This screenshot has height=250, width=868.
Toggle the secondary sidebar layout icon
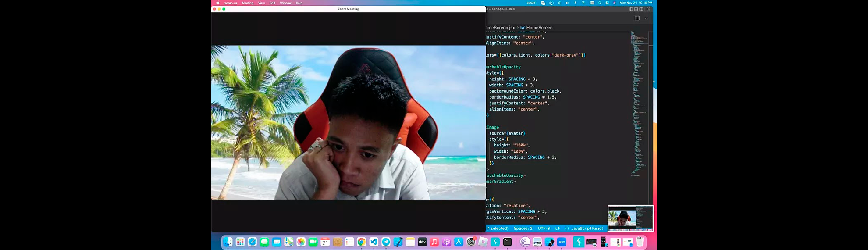point(641,9)
